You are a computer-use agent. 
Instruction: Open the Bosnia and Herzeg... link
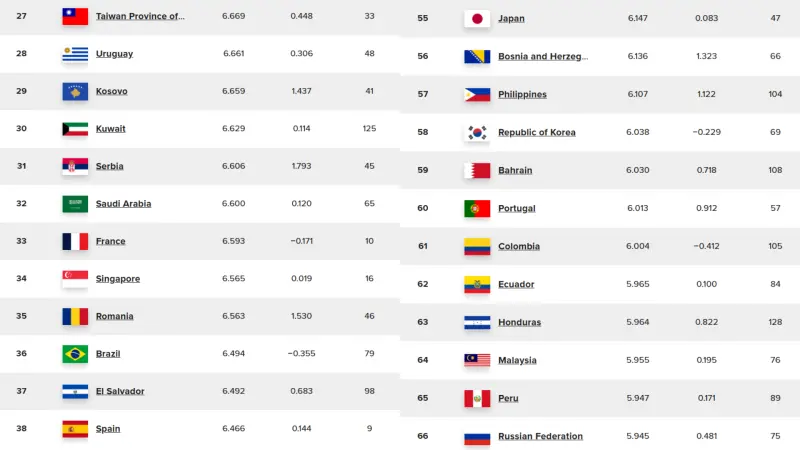click(543, 57)
